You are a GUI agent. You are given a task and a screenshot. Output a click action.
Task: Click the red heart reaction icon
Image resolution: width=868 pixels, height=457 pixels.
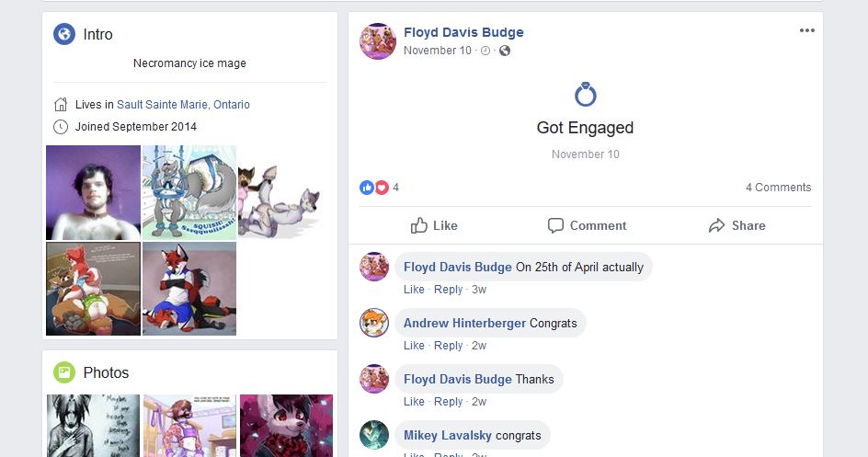pos(382,188)
